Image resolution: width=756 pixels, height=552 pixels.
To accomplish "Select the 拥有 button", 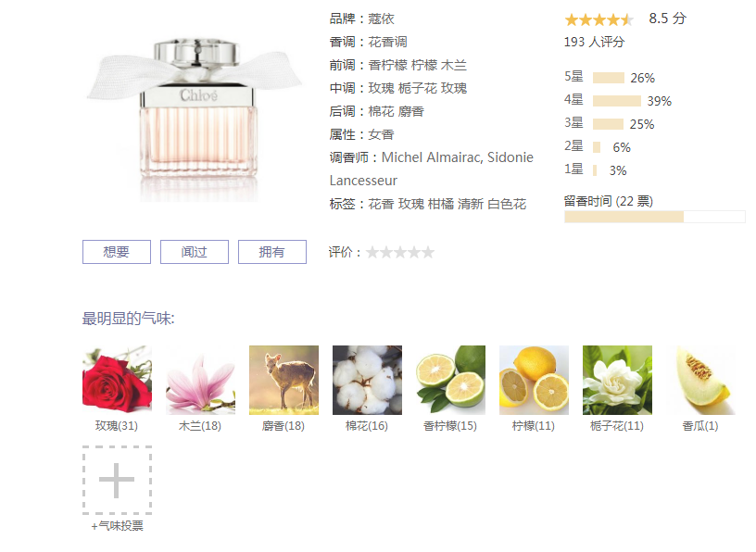I will click(x=272, y=252).
